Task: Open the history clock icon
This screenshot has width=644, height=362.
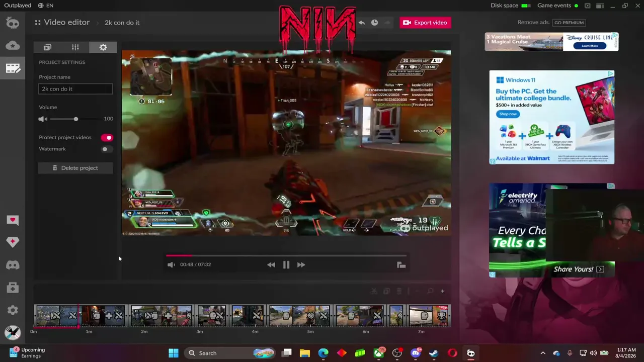Action: 374,23
